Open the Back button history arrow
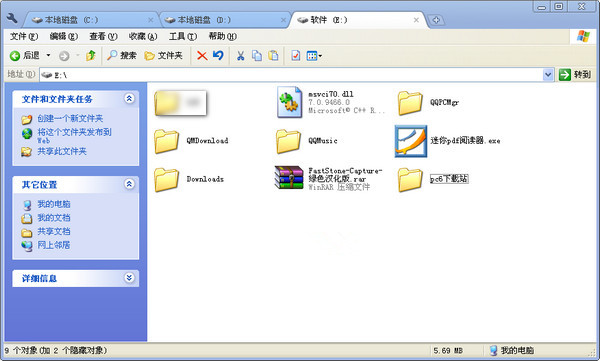Screen dimensions: 600x361 point(48,56)
